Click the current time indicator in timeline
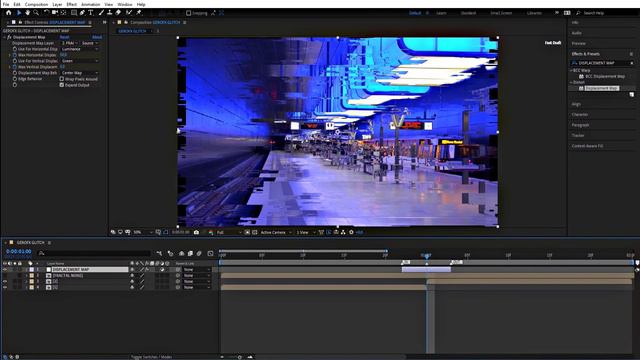The height and width of the screenshot is (360, 640). pos(426,256)
